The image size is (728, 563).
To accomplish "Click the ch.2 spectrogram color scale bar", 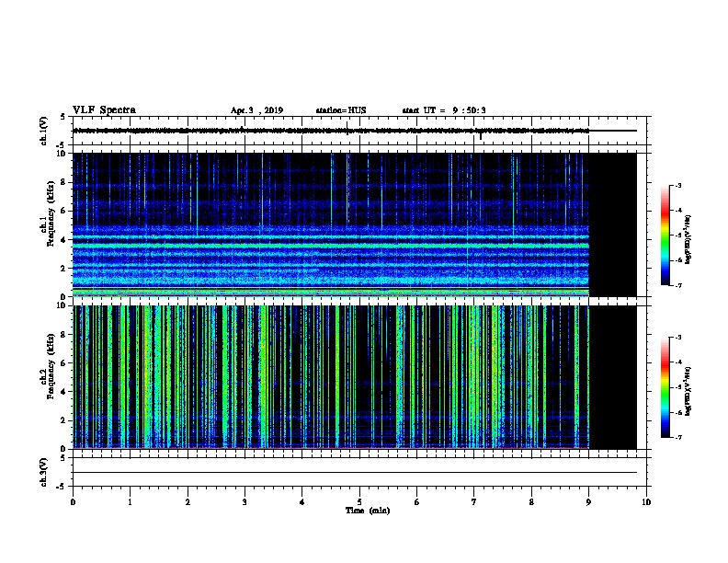I will [665, 387].
